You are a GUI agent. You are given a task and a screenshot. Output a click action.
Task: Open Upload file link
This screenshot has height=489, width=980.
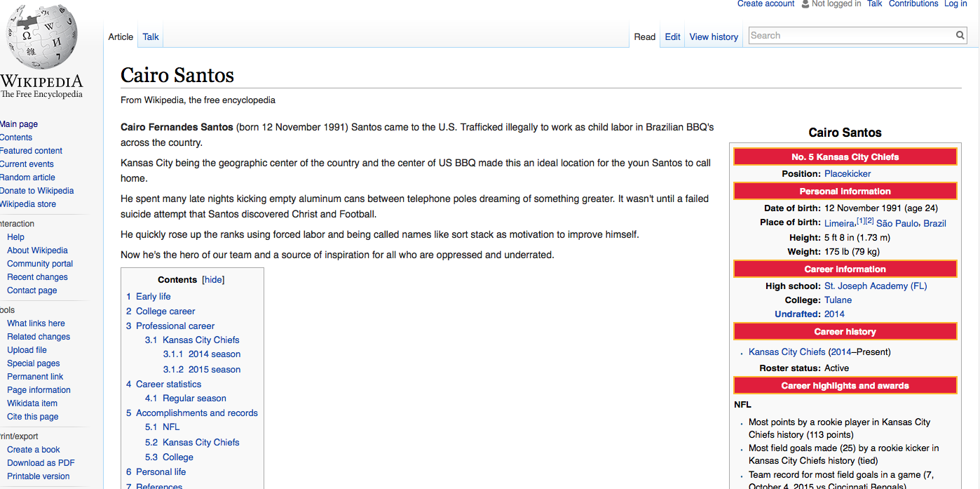27,350
